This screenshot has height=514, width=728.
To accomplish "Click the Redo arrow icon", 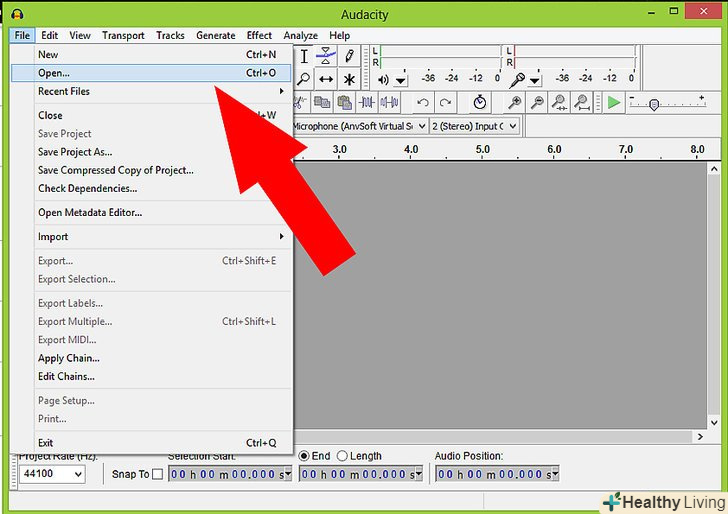I will coord(445,102).
